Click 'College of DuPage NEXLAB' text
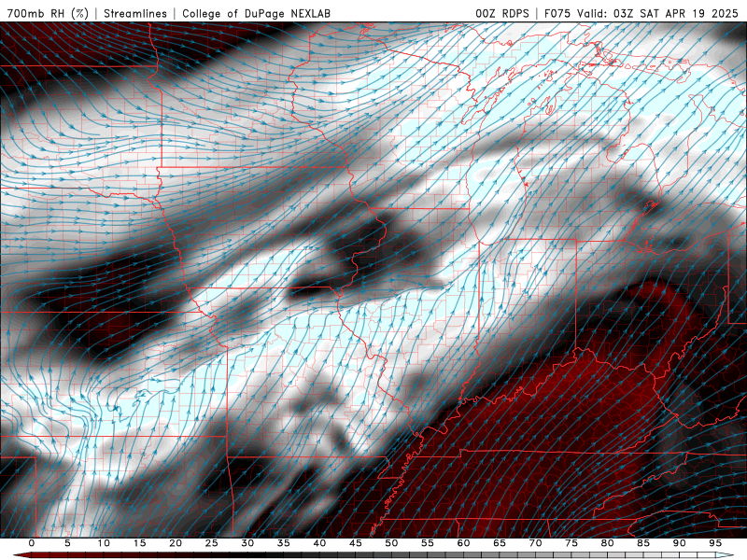Image resolution: width=747 pixels, height=560 pixels. [x=256, y=13]
